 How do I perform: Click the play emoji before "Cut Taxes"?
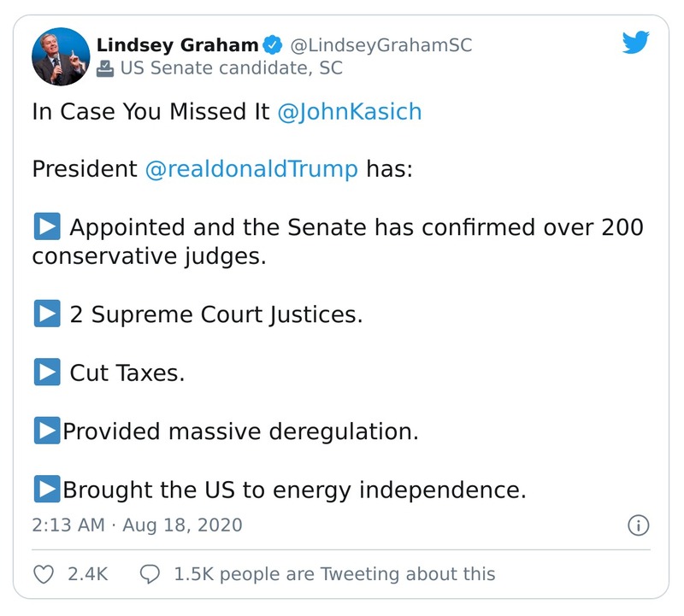(46, 373)
